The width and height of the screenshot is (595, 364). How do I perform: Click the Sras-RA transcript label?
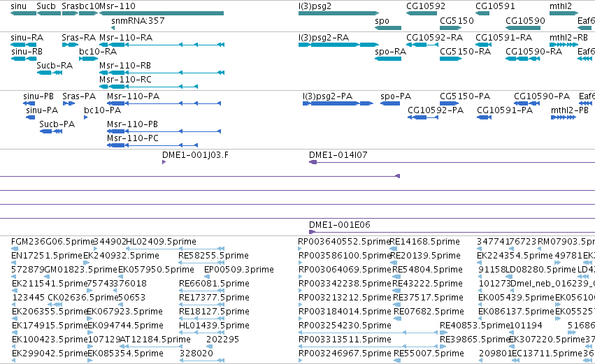pos(78,38)
